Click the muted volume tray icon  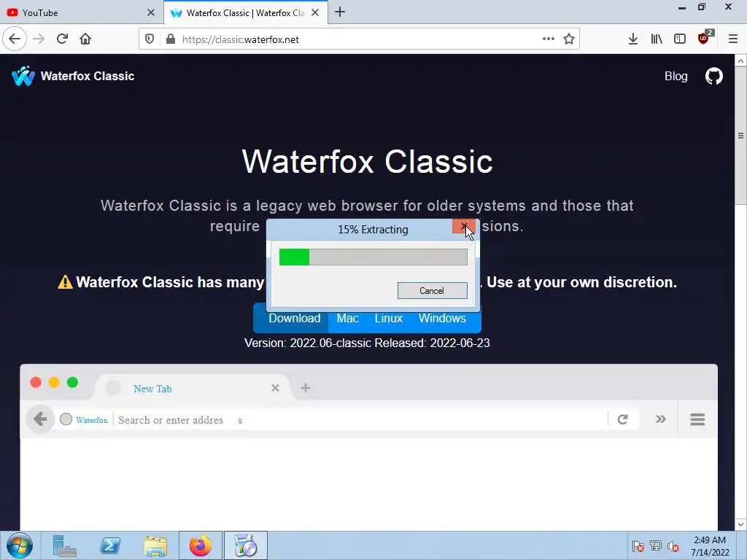pyautogui.click(x=673, y=547)
